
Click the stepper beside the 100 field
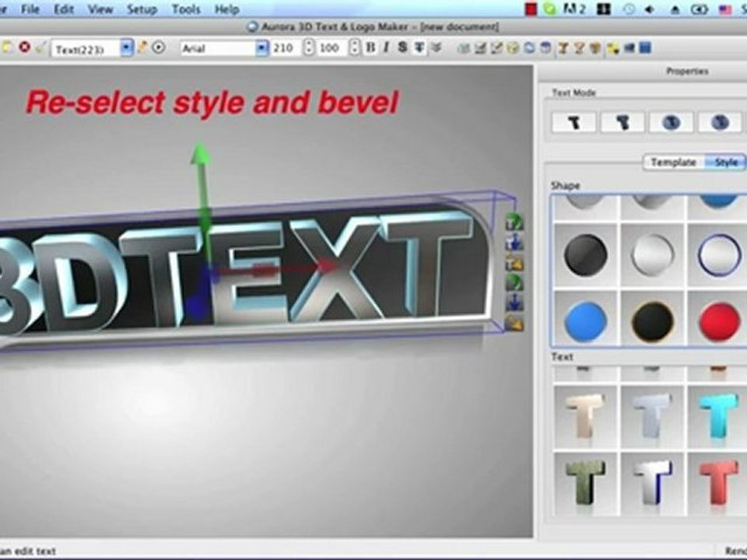coord(355,48)
